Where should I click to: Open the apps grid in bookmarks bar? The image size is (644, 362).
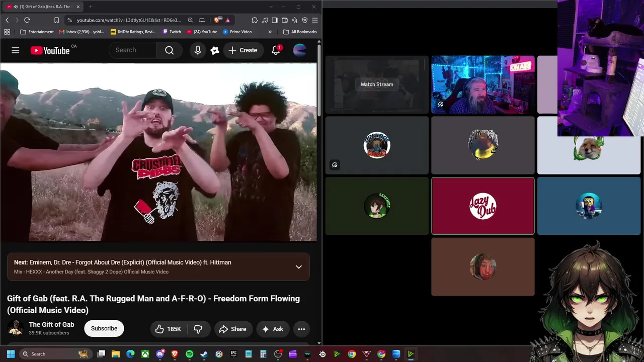pos(7,32)
